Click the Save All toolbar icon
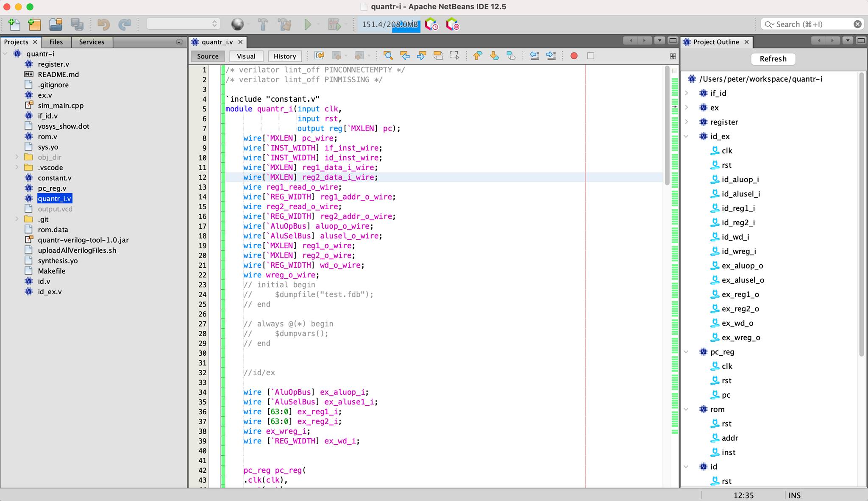The image size is (868, 501). coord(77,24)
